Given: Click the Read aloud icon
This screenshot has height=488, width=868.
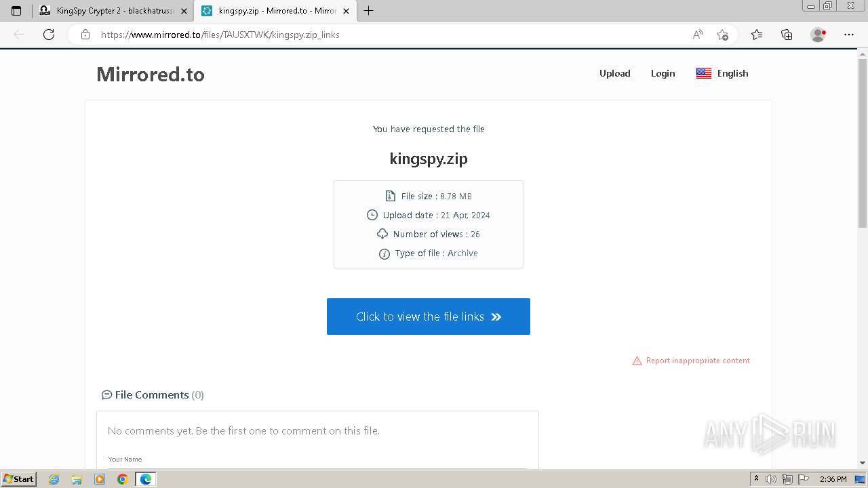Looking at the screenshot, I should [698, 35].
